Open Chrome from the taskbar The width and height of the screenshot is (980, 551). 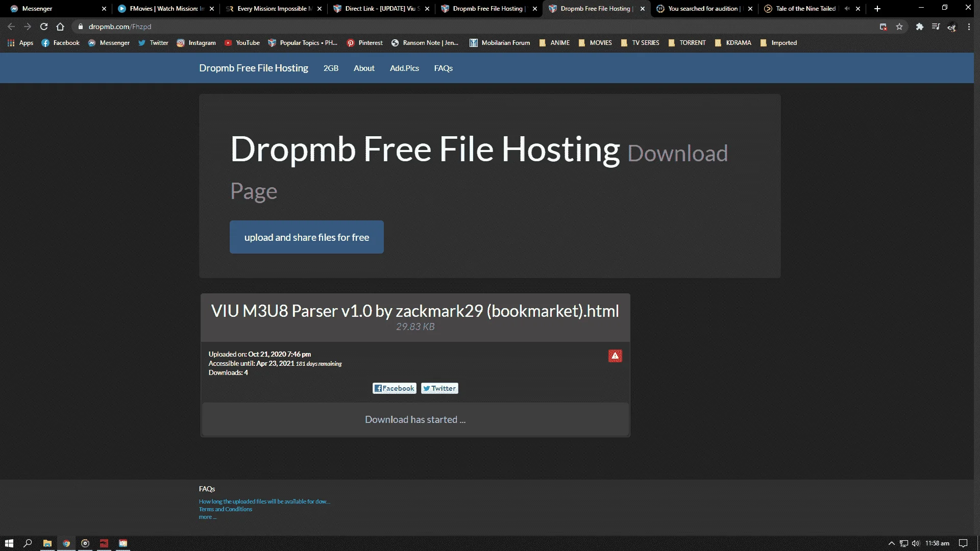[66, 543]
